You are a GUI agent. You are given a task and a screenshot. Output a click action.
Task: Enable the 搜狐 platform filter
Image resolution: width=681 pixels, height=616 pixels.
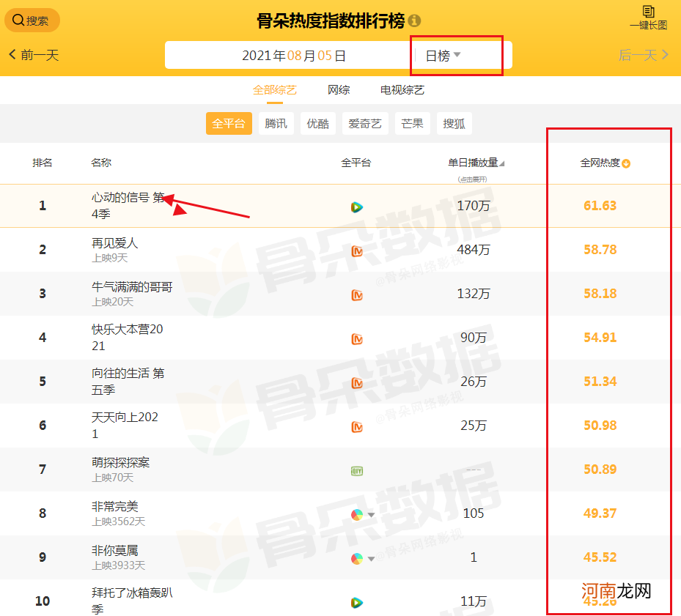point(454,123)
